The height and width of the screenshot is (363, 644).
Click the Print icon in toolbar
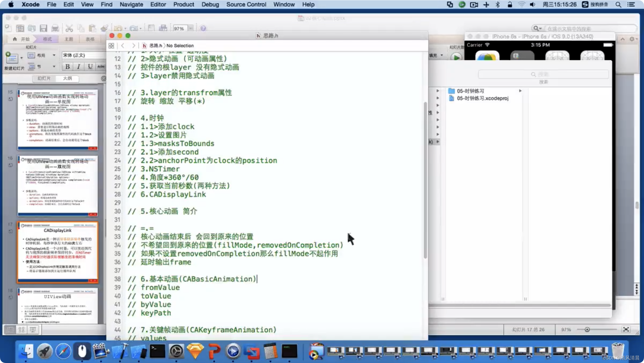[55, 28]
